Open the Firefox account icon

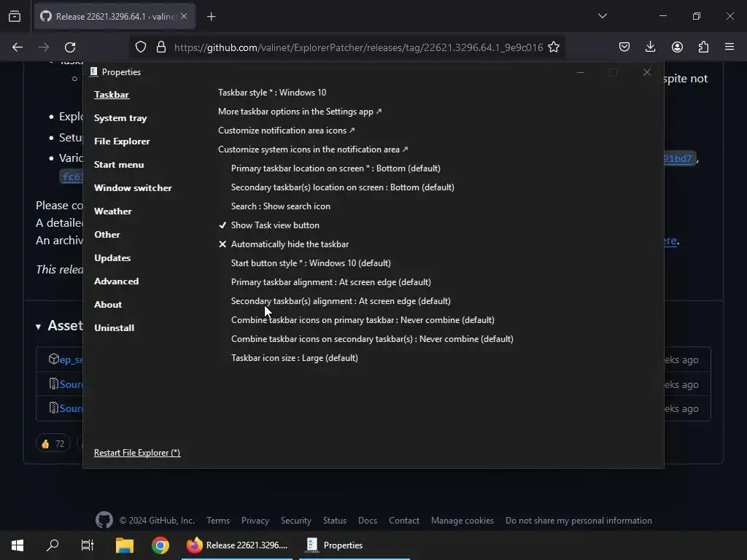point(677,47)
